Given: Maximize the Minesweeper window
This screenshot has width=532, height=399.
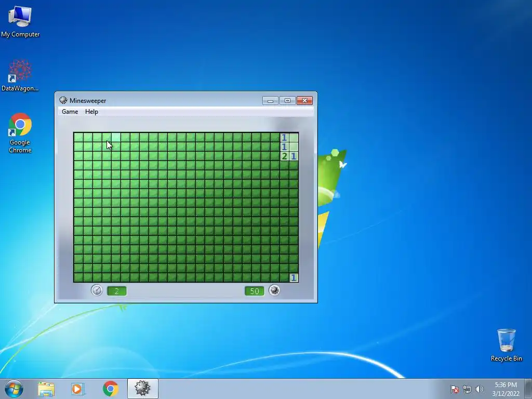Looking at the screenshot, I should coord(287,100).
